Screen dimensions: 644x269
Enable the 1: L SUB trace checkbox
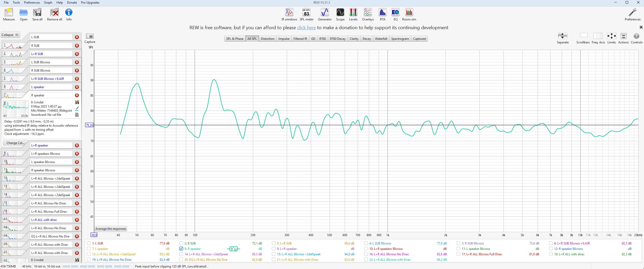[x=89, y=243]
